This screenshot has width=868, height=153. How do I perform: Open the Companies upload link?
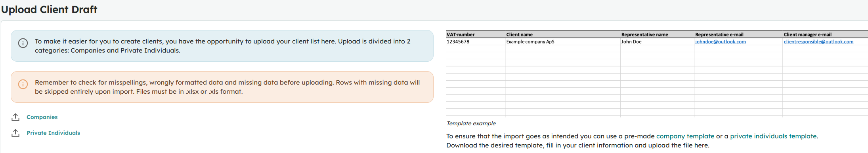pos(42,117)
